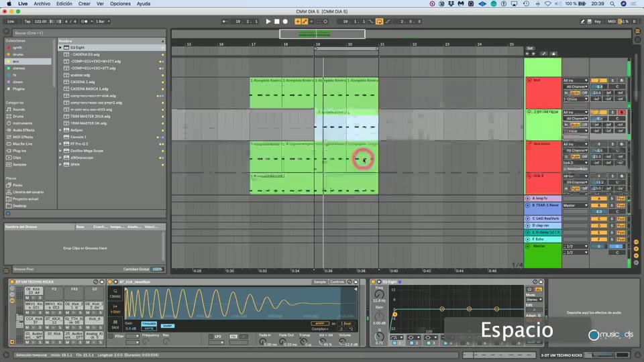Expand the EQ Eight browser item
Image resolution: width=644 pixels, height=362 pixels.
click(60, 48)
